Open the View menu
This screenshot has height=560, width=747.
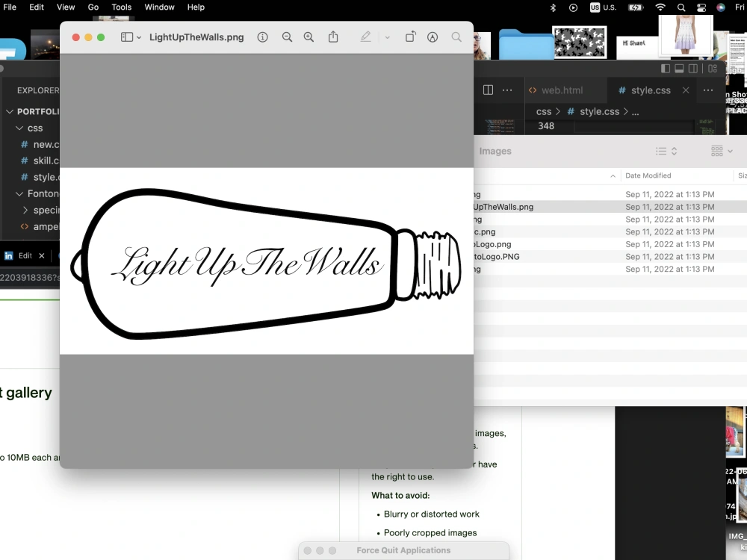[66, 7]
